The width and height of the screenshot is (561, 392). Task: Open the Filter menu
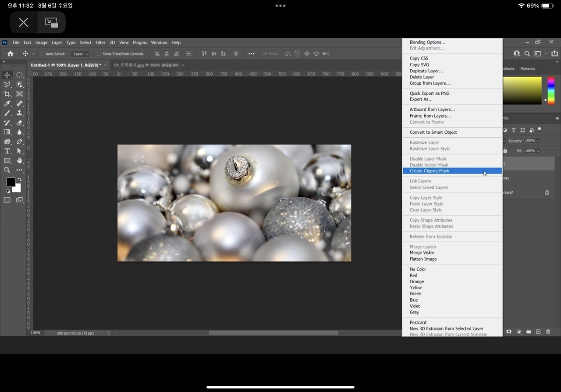[x=100, y=43]
